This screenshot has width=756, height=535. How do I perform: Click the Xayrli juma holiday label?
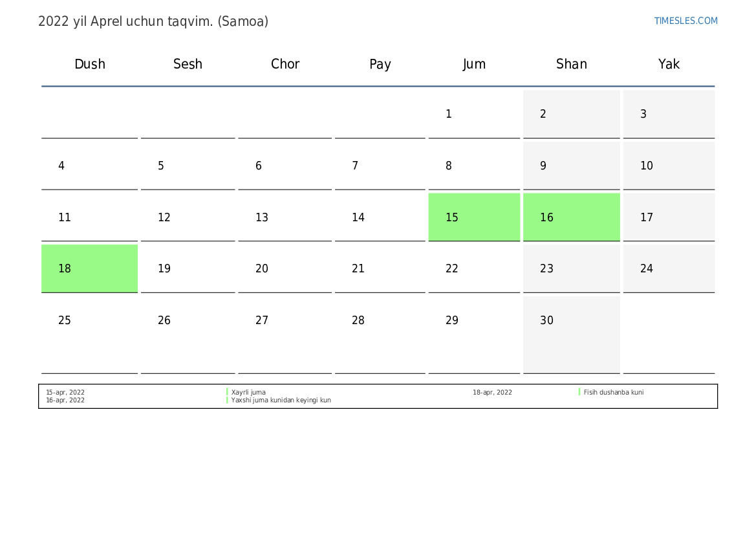pos(248,393)
